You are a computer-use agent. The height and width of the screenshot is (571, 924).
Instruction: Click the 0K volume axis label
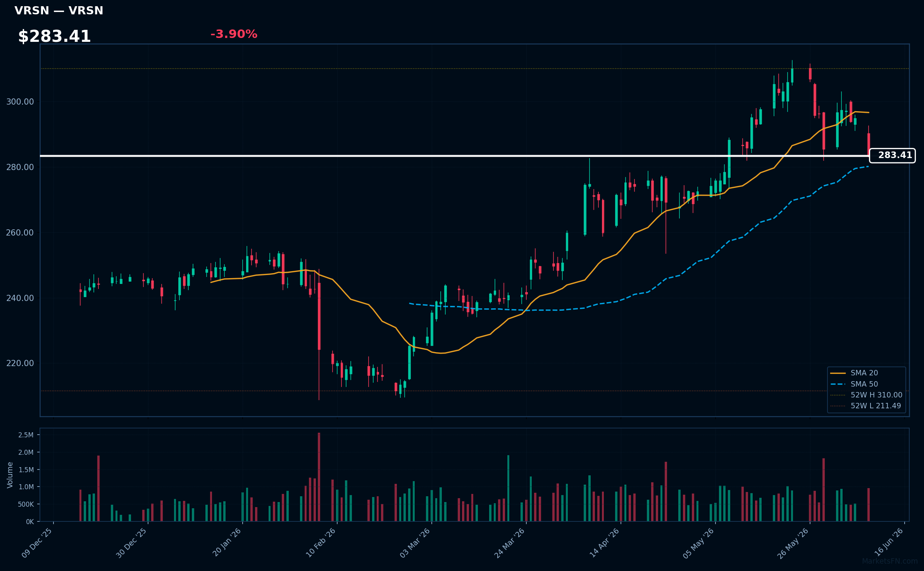click(30, 522)
